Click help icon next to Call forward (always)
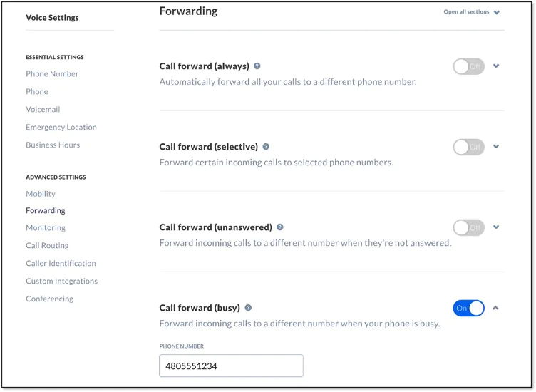 coord(257,66)
